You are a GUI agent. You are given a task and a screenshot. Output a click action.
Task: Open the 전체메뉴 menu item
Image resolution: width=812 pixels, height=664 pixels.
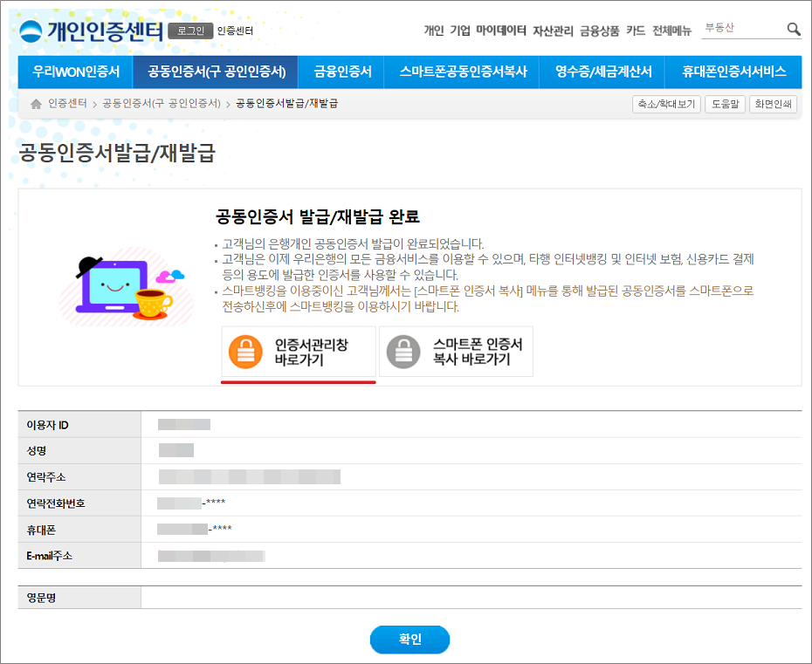click(x=672, y=29)
